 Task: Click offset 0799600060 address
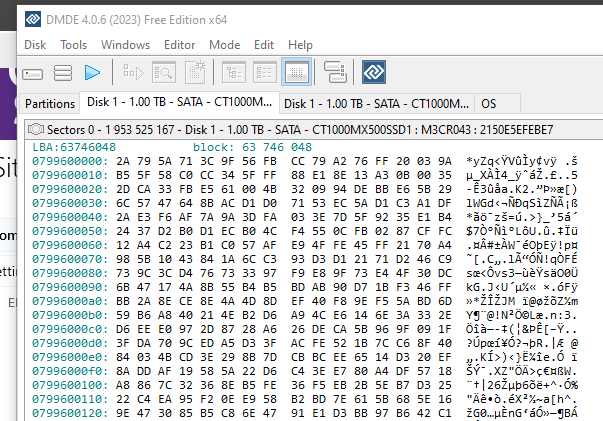click(x=70, y=245)
